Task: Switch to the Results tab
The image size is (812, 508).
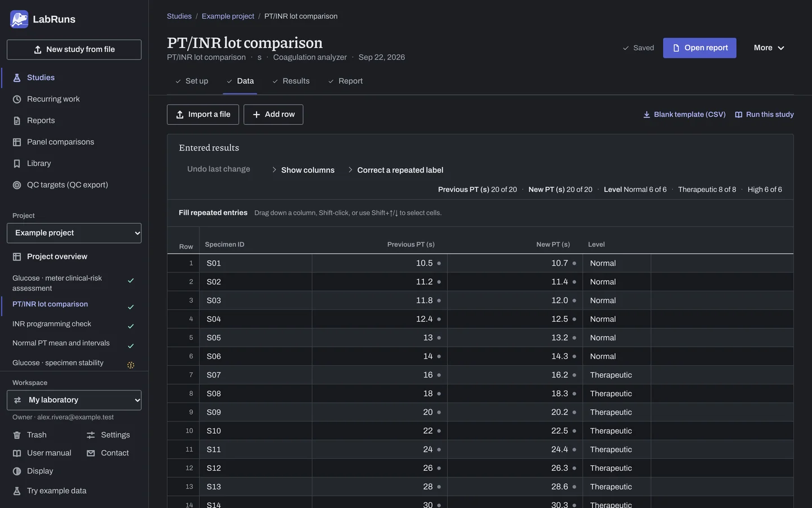Action: point(291,81)
